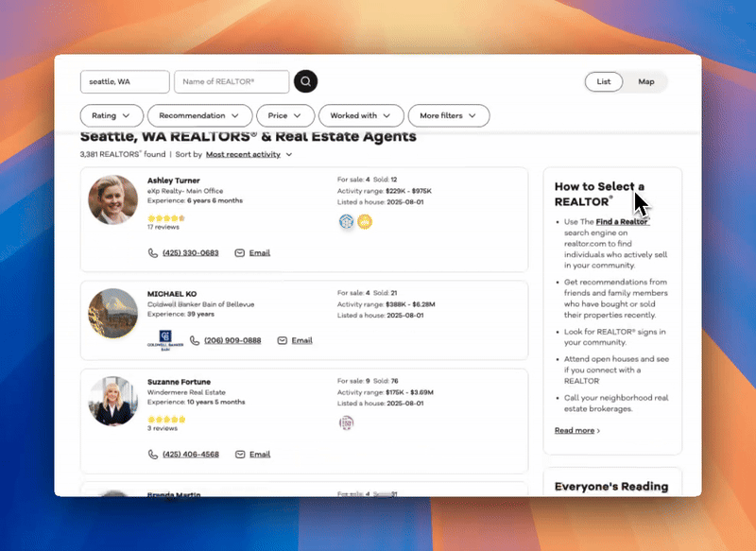756x551 pixels.
Task: Click Email link for Michael Ko
Action: tap(301, 341)
